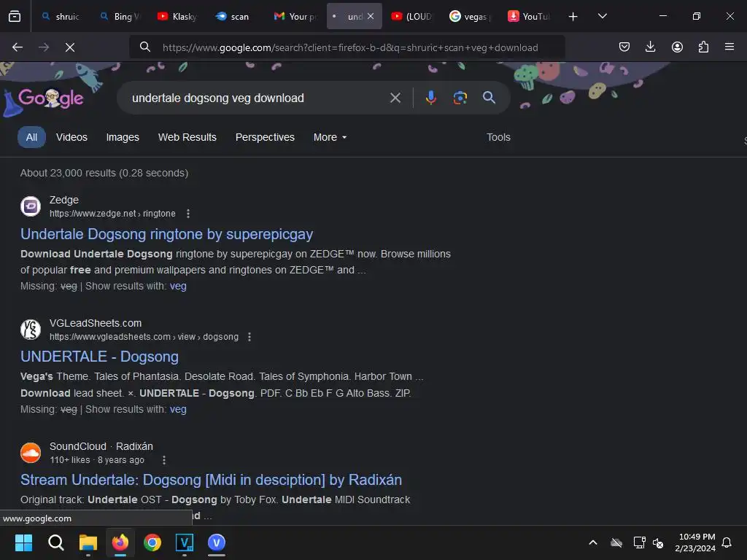Open options for SoundCloud result
This screenshot has width=747, height=560.
[164, 460]
